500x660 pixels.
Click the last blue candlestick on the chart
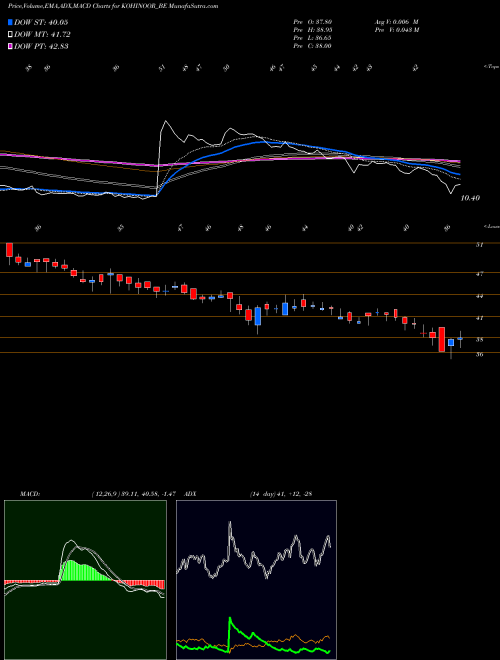click(460, 338)
